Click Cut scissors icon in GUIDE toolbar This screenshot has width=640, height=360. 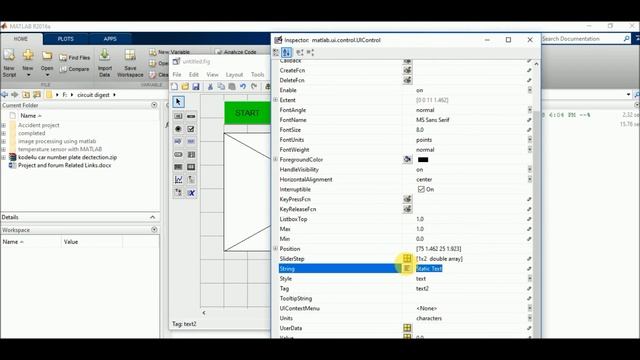coord(210,87)
